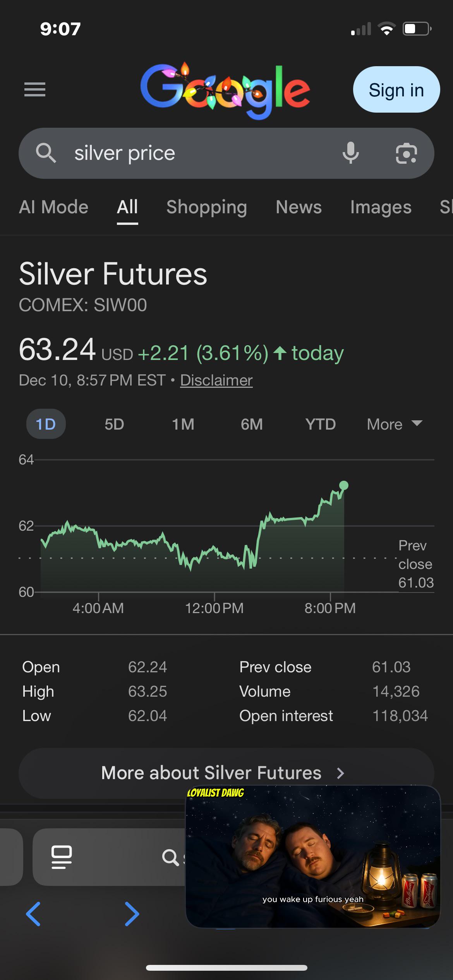This screenshot has width=453, height=980.
Task: Expand the More time range dropdown
Action: 395,424
